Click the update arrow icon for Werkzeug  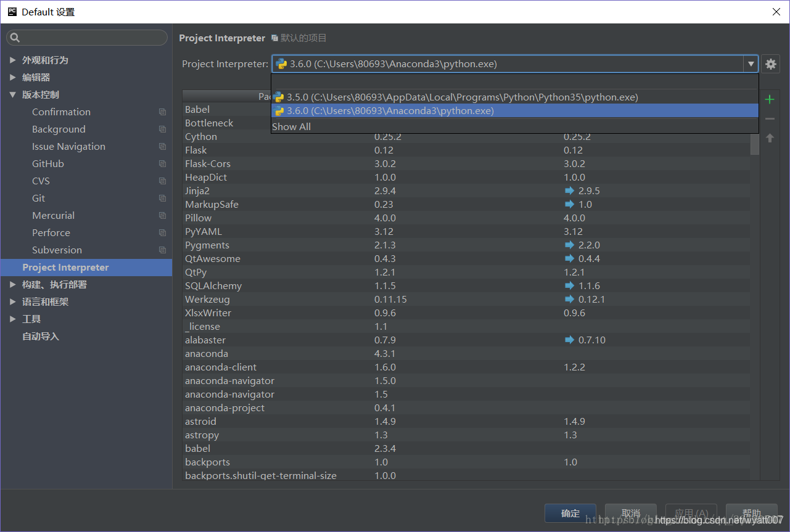coord(569,300)
